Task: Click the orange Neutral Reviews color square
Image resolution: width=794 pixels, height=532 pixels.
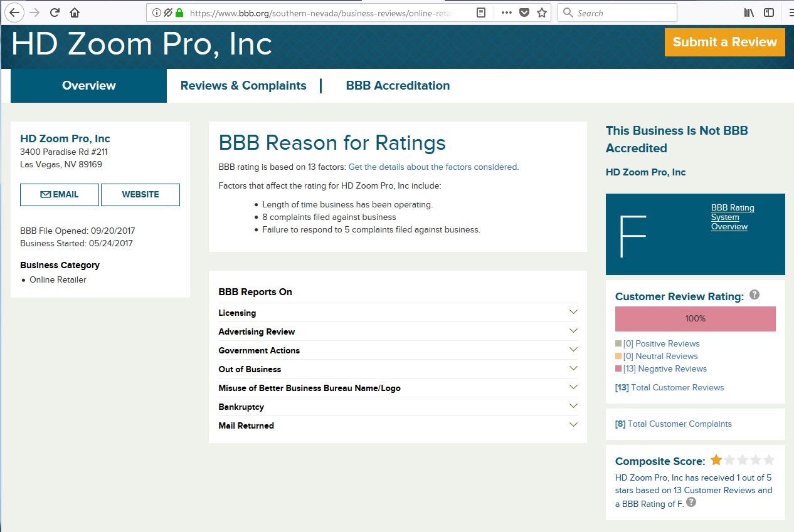Action: pyautogui.click(x=618, y=356)
